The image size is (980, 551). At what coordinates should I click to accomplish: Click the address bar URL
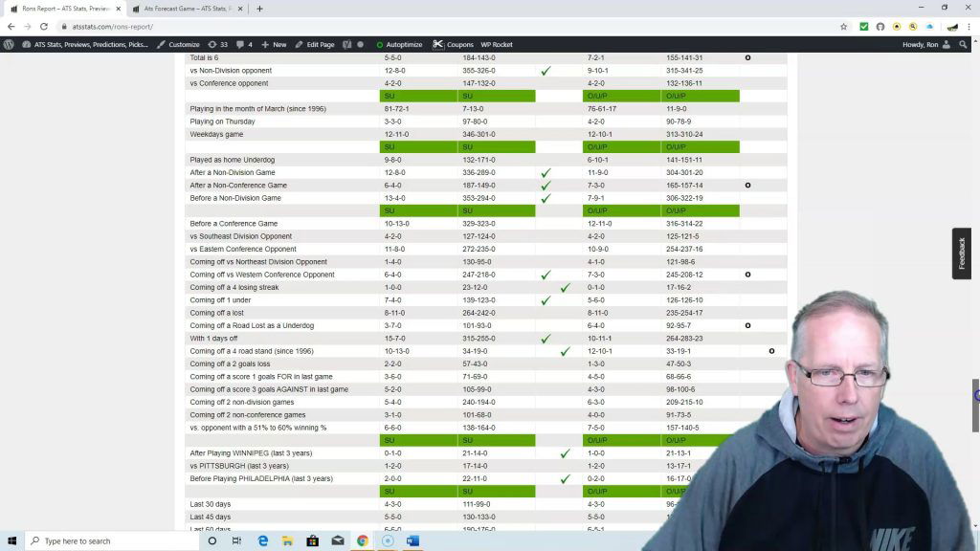click(113, 27)
